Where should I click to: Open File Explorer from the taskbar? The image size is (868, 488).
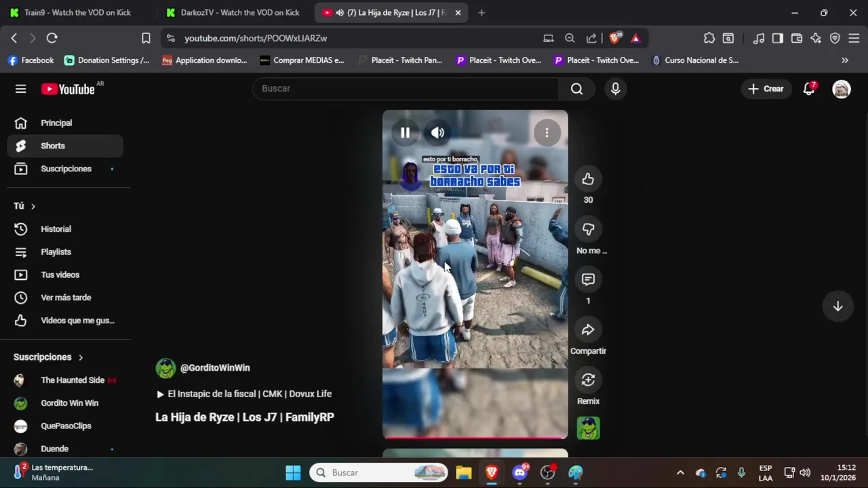tap(464, 472)
